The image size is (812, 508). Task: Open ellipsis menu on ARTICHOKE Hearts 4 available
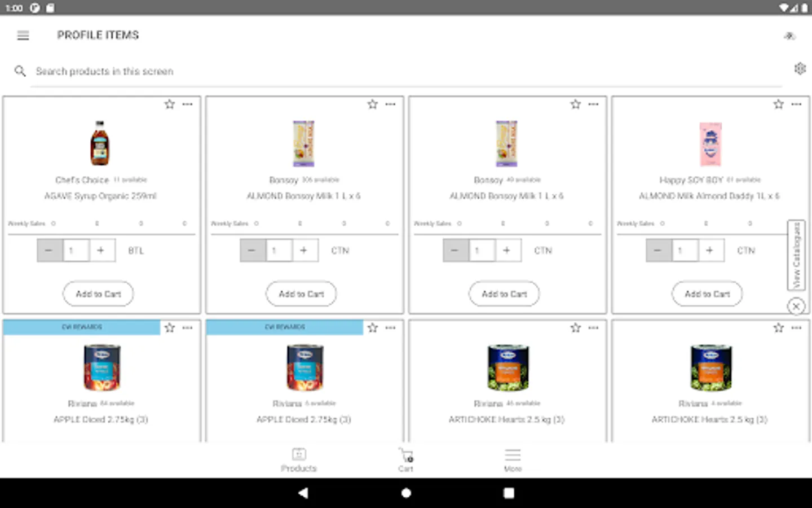click(797, 327)
